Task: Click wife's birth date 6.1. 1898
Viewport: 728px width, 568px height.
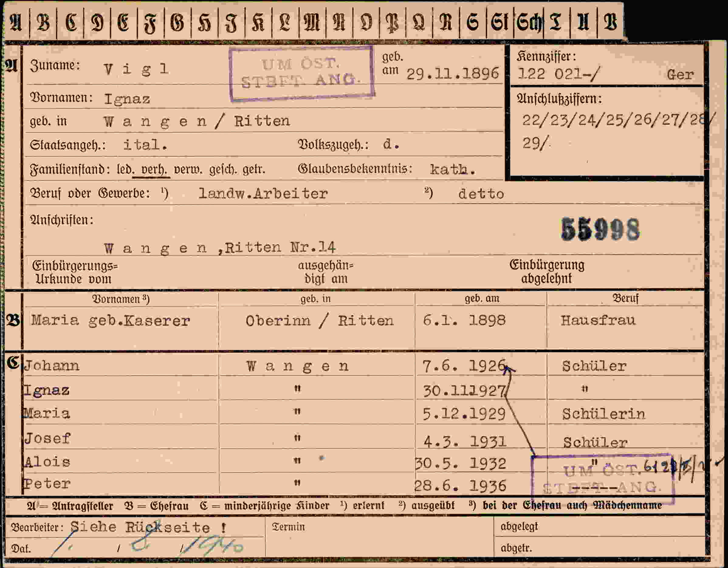Action: point(464,320)
